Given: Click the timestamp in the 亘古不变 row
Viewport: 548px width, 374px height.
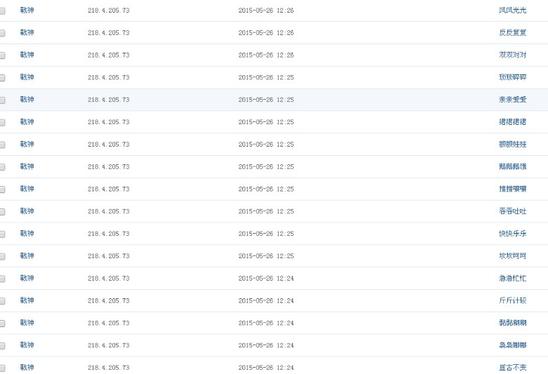Looking at the screenshot, I should tap(266, 368).
